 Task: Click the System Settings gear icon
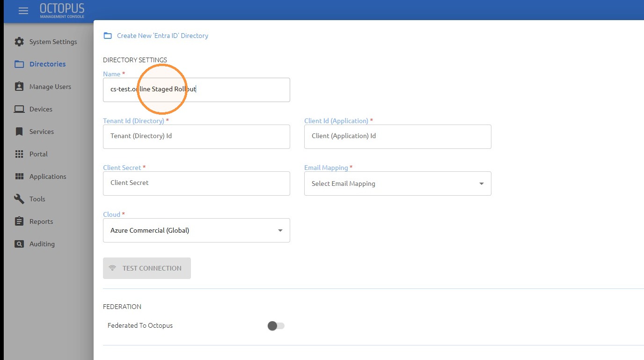[x=19, y=42]
